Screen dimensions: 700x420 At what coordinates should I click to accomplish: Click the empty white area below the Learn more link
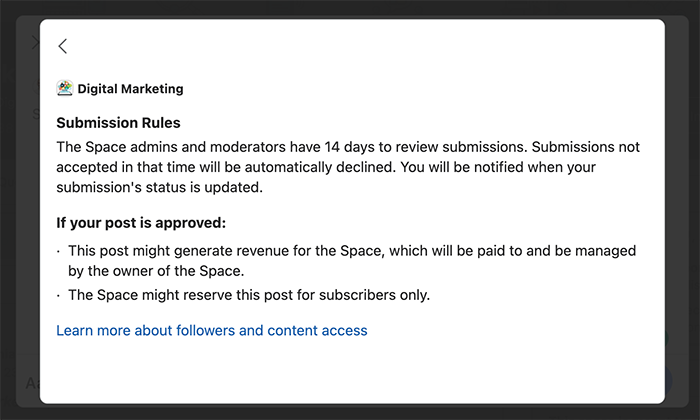pos(352,370)
